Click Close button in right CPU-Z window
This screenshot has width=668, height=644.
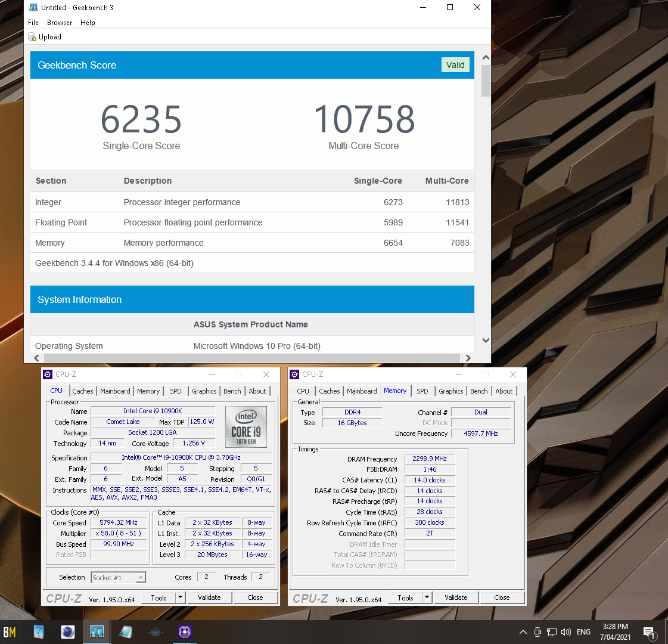click(502, 598)
